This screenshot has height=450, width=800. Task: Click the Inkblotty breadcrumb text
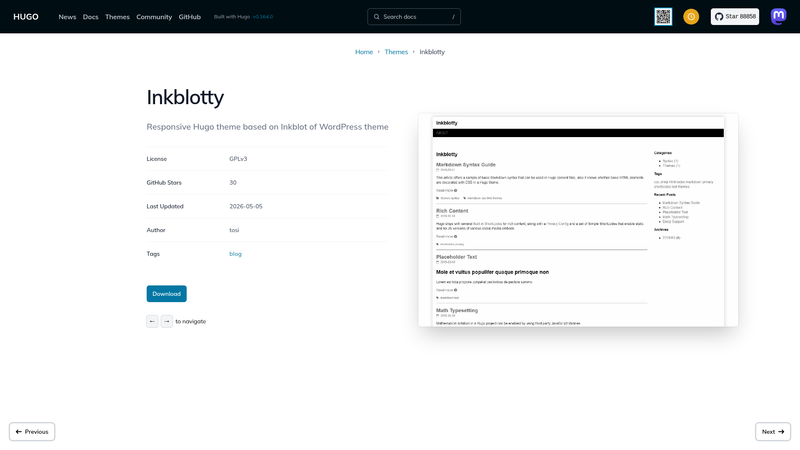432,52
